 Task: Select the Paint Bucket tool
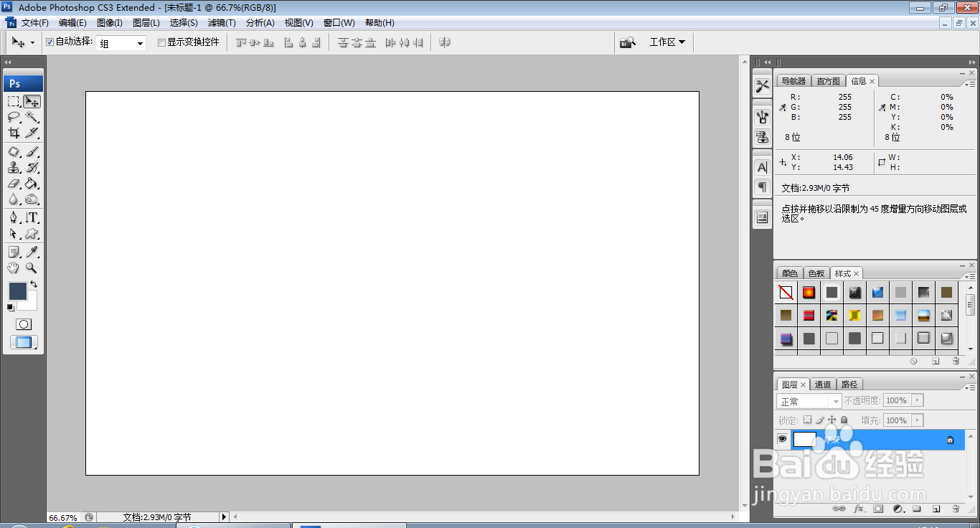pyautogui.click(x=32, y=184)
